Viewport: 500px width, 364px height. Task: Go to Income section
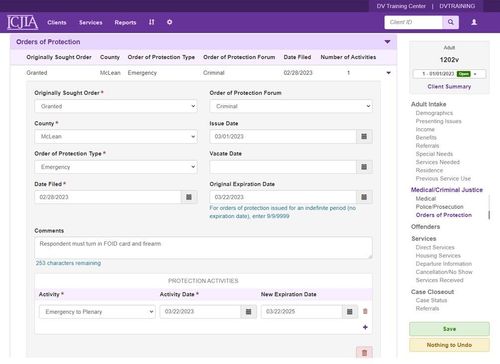425,129
